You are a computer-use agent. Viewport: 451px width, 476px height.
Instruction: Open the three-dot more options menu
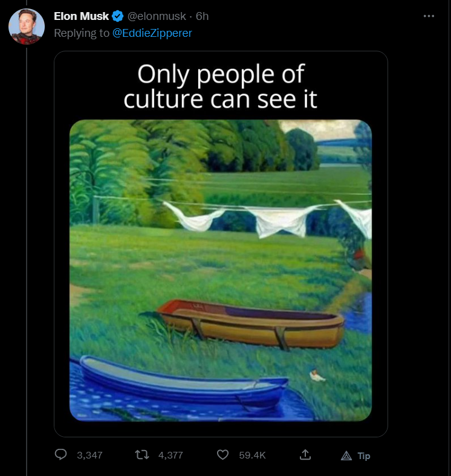(x=429, y=16)
